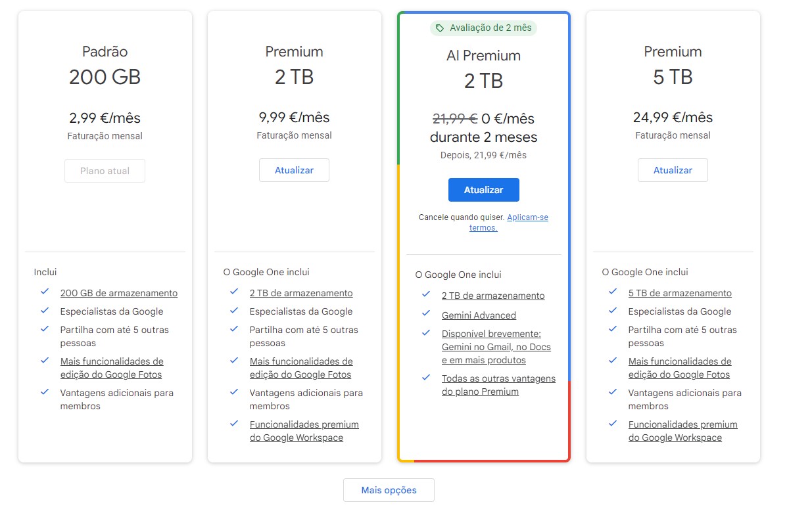The image size is (812, 515).
Task: Open the Gemini Advanced link
Action: [x=479, y=315]
